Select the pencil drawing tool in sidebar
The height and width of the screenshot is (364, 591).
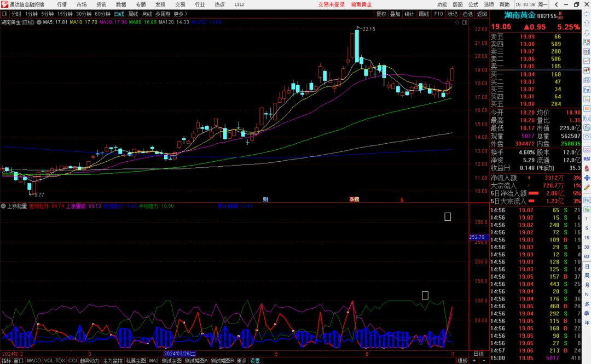pyautogui.click(x=587, y=187)
